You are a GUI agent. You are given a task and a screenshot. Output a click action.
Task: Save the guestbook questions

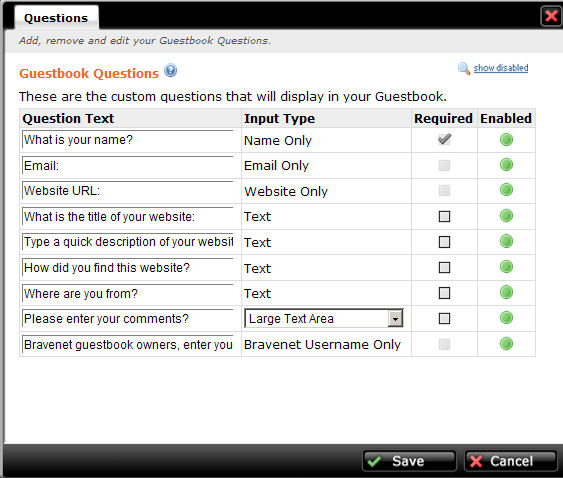pyautogui.click(x=409, y=461)
